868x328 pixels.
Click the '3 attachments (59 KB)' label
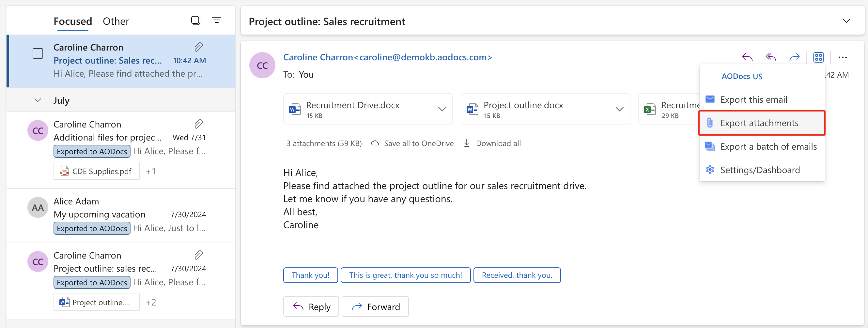pos(324,143)
